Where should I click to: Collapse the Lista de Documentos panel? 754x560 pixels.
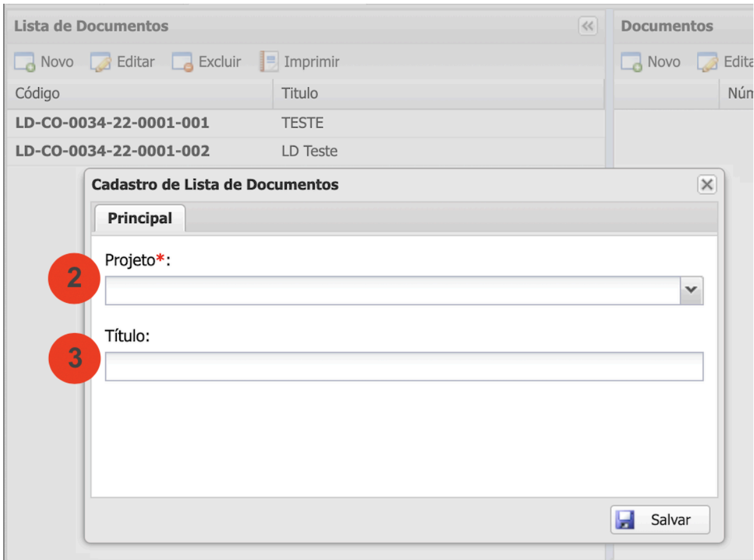coord(587,26)
